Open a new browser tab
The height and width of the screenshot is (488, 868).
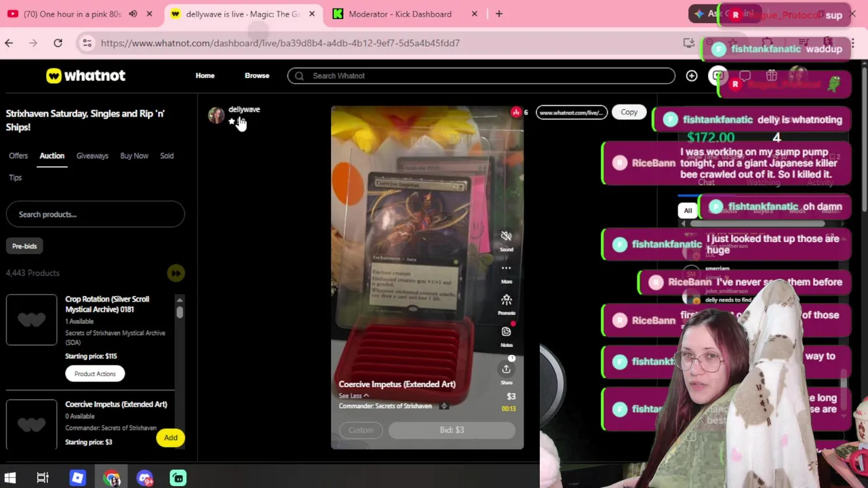pyautogui.click(x=499, y=14)
